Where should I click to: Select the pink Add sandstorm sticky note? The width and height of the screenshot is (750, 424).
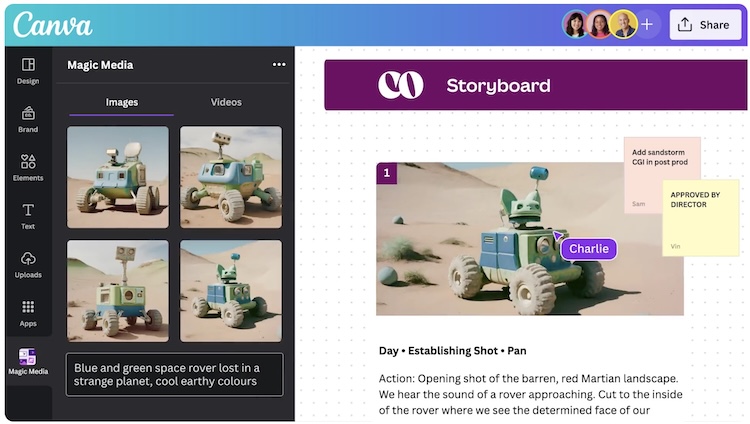click(662, 175)
